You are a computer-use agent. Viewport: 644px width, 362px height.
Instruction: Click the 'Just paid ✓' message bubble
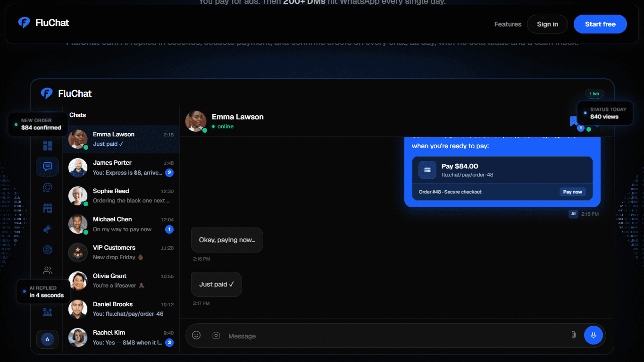pyautogui.click(x=217, y=284)
